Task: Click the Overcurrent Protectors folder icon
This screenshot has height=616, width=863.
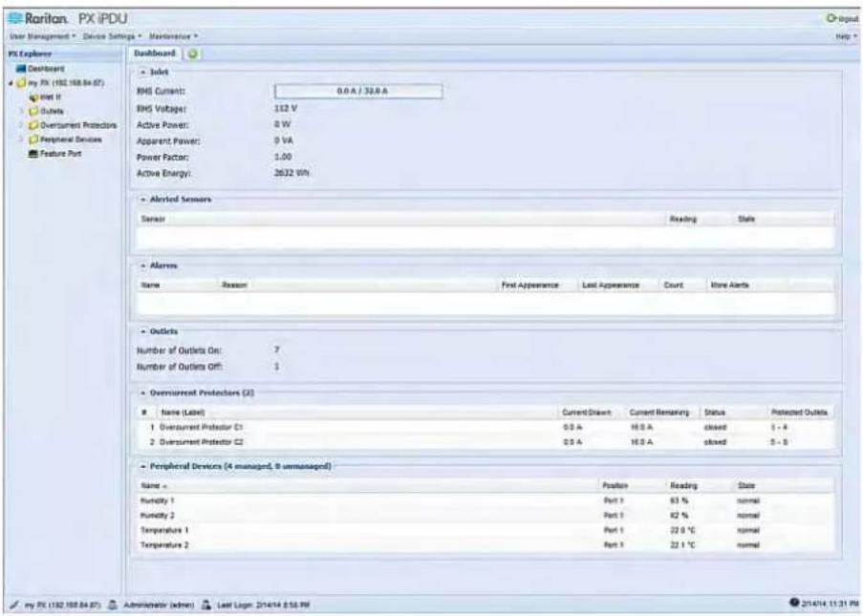Action: [x=33, y=125]
